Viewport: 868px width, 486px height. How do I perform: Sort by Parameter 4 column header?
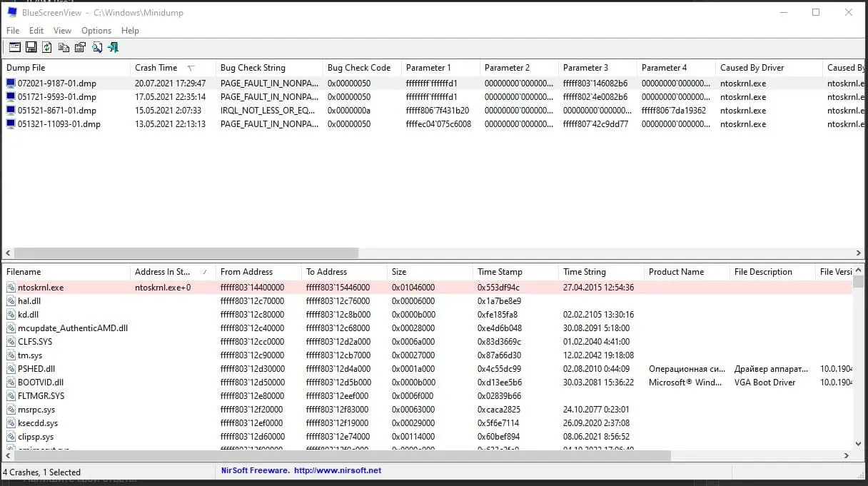(x=677, y=68)
